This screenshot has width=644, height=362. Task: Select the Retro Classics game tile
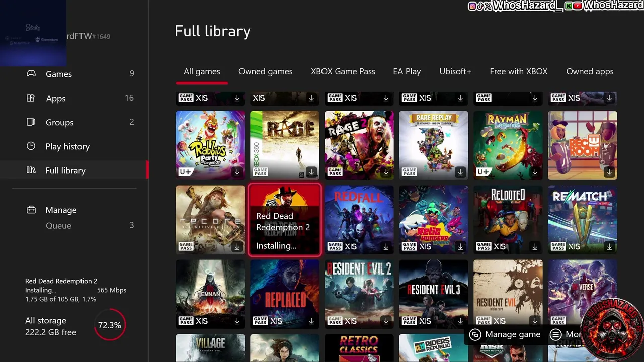[x=359, y=348]
